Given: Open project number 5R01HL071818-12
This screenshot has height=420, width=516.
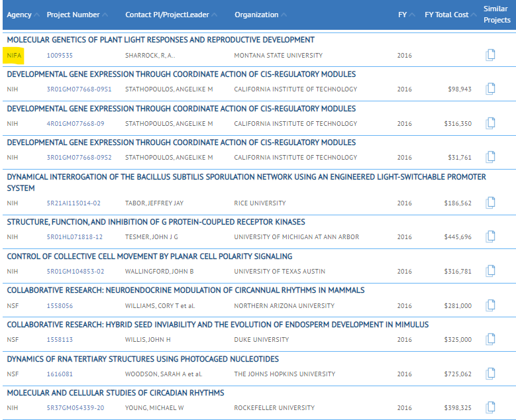Looking at the screenshot, I should (x=74, y=237).
